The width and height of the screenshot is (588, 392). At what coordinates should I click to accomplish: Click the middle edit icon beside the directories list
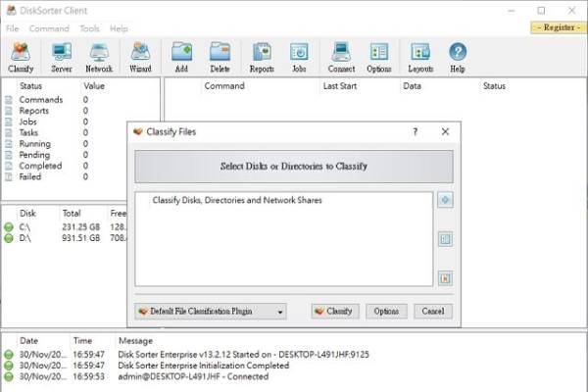tap(445, 239)
